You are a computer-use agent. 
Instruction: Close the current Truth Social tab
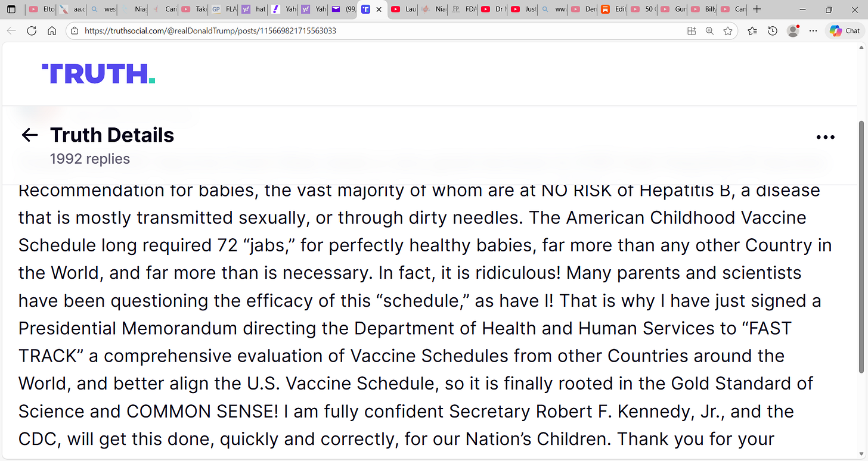pos(379,10)
